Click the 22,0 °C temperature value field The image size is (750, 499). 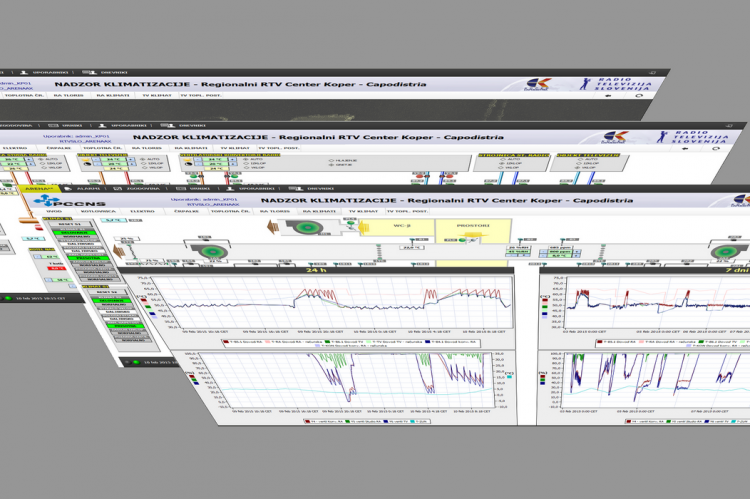click(412, 248)
